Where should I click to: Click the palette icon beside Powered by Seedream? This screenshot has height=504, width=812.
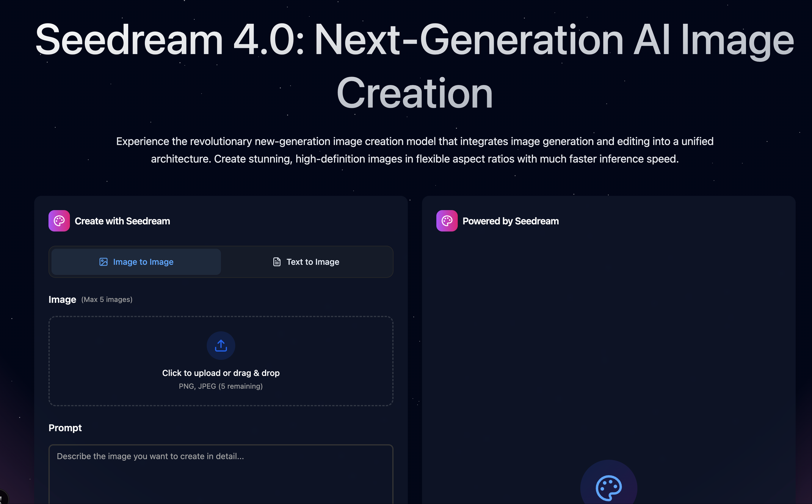point(447,221)
